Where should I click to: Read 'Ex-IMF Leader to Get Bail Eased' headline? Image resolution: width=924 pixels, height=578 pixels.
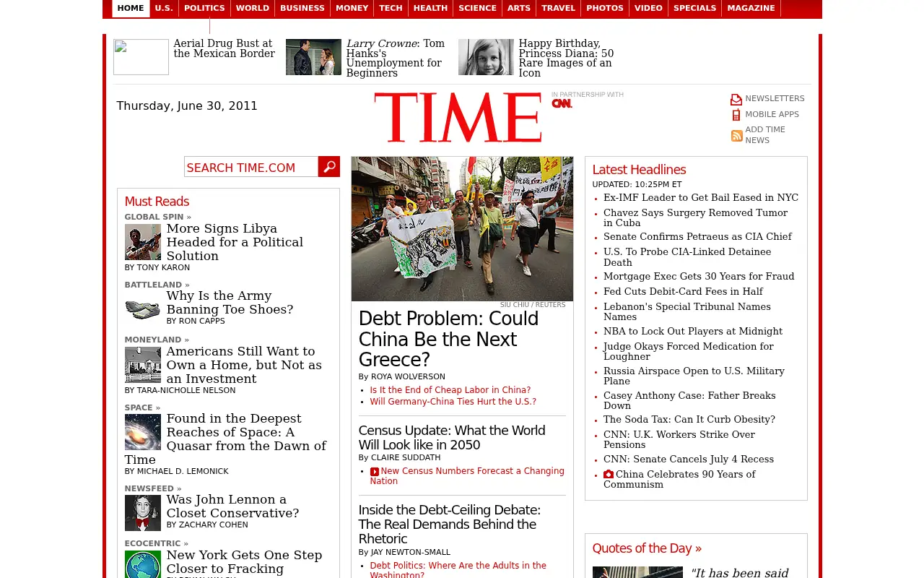701,198
